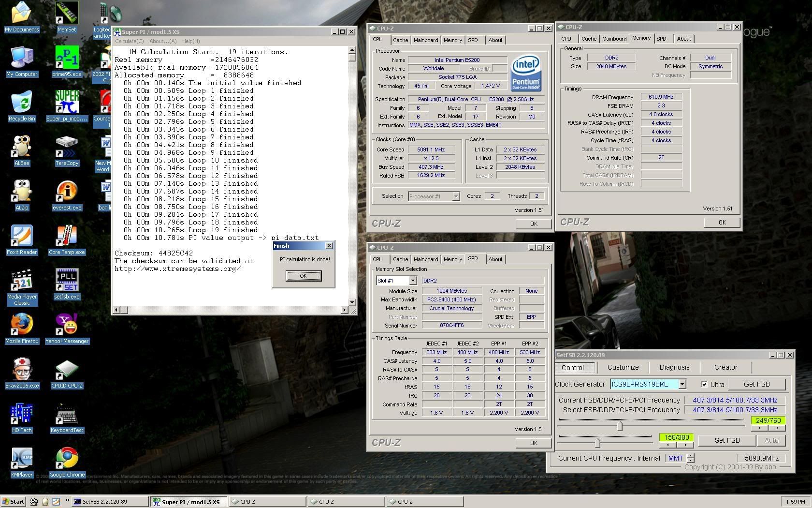Open My Computer desktop icon
812x508 pixels.
coord(22,62)
